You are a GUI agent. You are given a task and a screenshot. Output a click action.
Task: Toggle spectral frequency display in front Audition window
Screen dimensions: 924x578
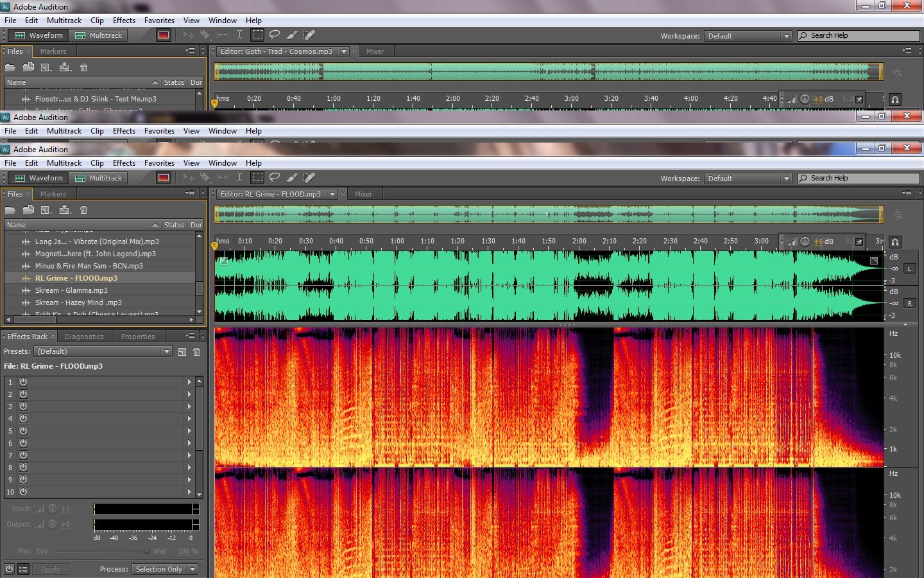click(x=164, y=178)
